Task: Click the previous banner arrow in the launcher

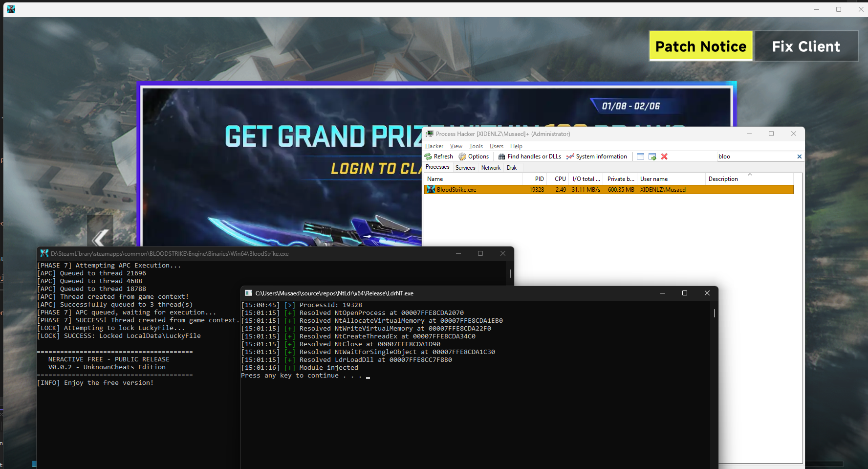Action: tap(101, 239)
